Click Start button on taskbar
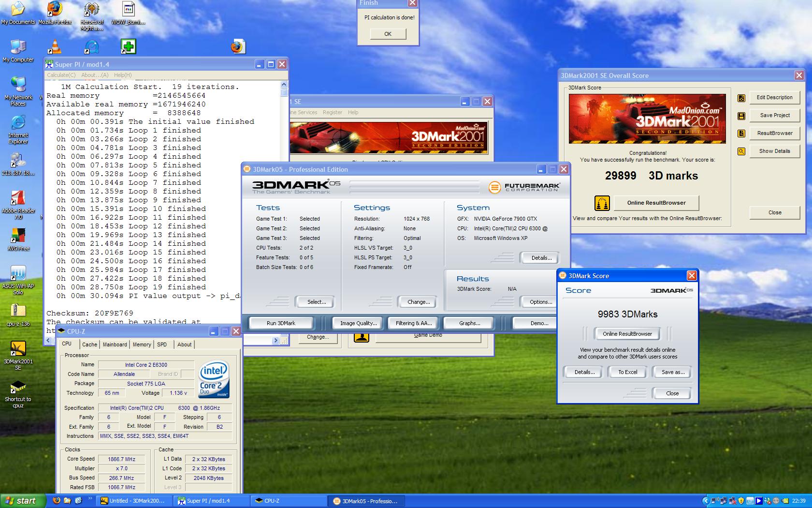The height and width of the screenshot is (508, 812). pos(23,501)
